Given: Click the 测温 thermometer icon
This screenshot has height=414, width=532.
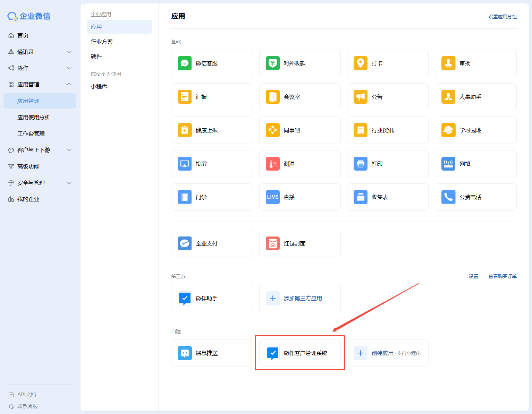Looking at the screenshot, I should pos(272,164).
